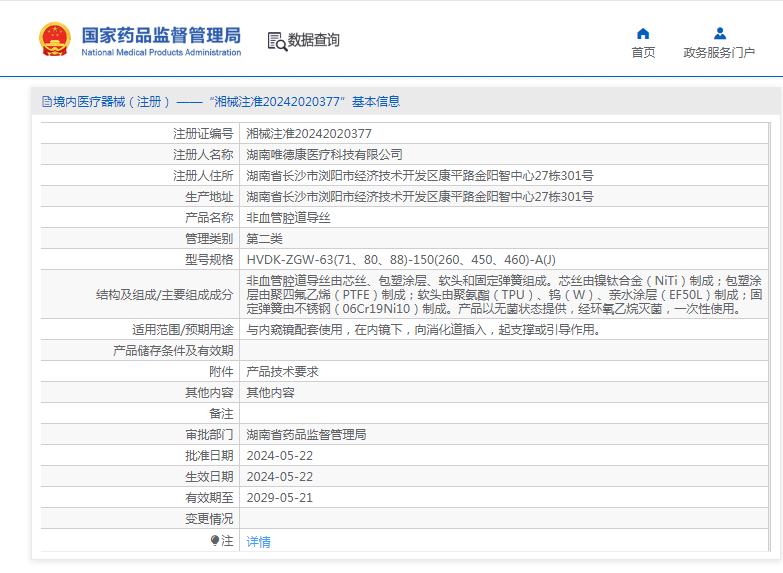Click the 产品储存条件及有效期 label
The width and height of the screenshot is (783, 573).
click(173, 351)
